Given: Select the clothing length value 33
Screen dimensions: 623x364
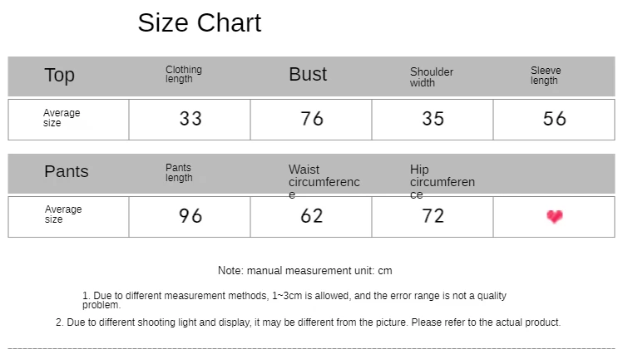Looking at the screenshot, I should click(x=190, y=119).
